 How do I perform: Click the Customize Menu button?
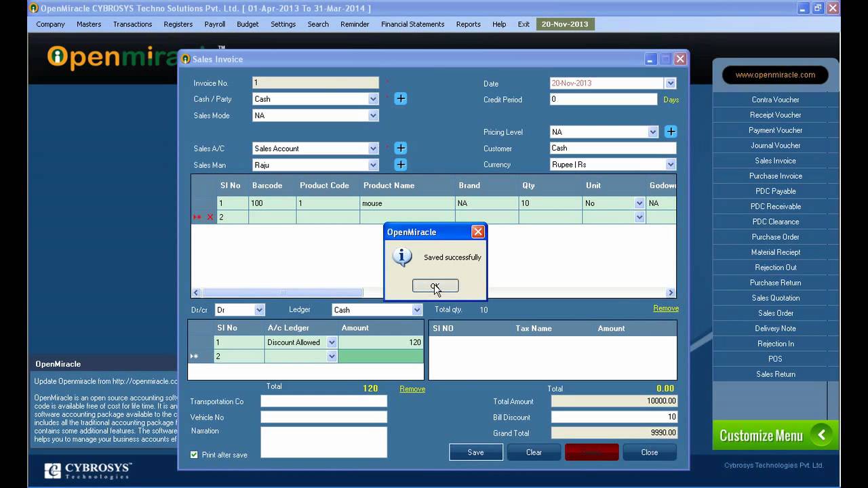click(775, 435)
